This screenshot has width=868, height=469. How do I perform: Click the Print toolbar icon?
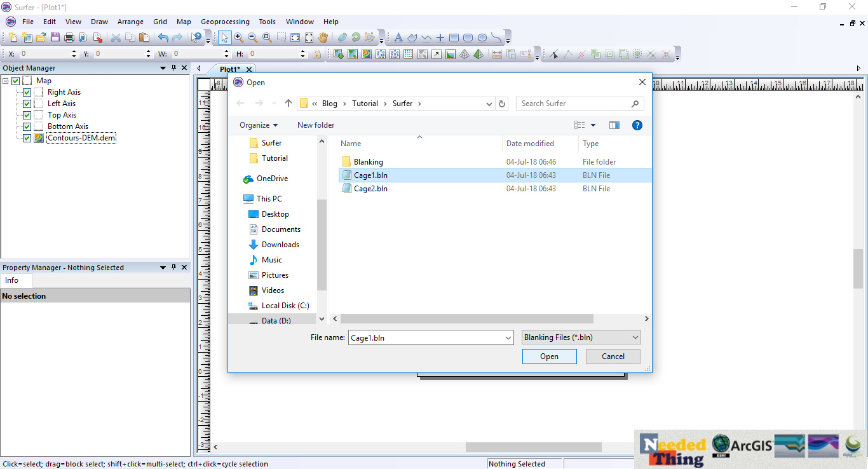[x=69, y=37]
